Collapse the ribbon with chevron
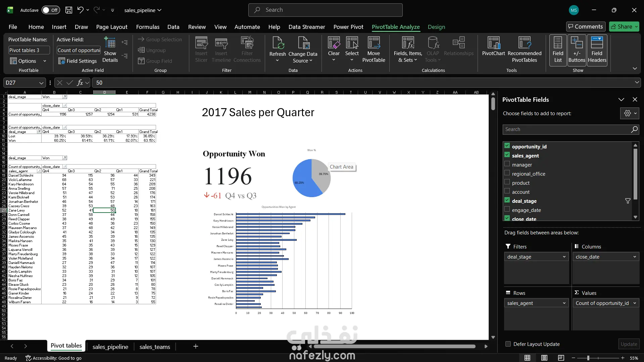Screen dimensions: 644x362 635,69
